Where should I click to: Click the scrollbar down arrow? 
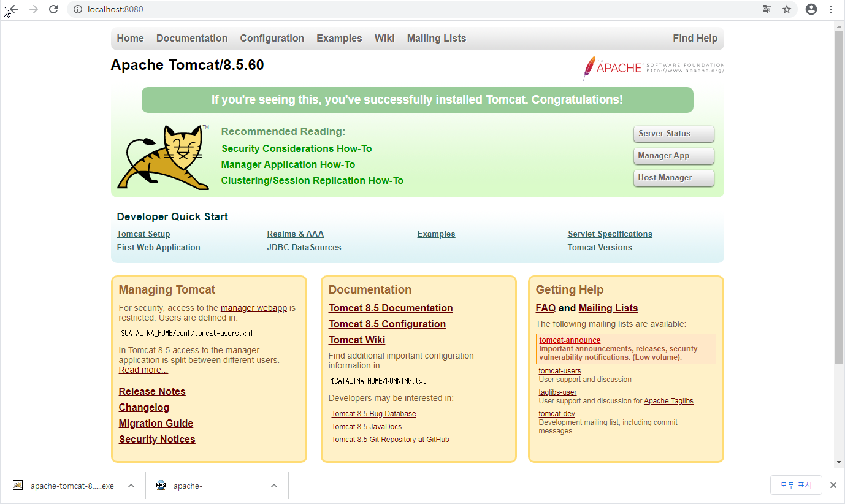[x=839, y=462]
